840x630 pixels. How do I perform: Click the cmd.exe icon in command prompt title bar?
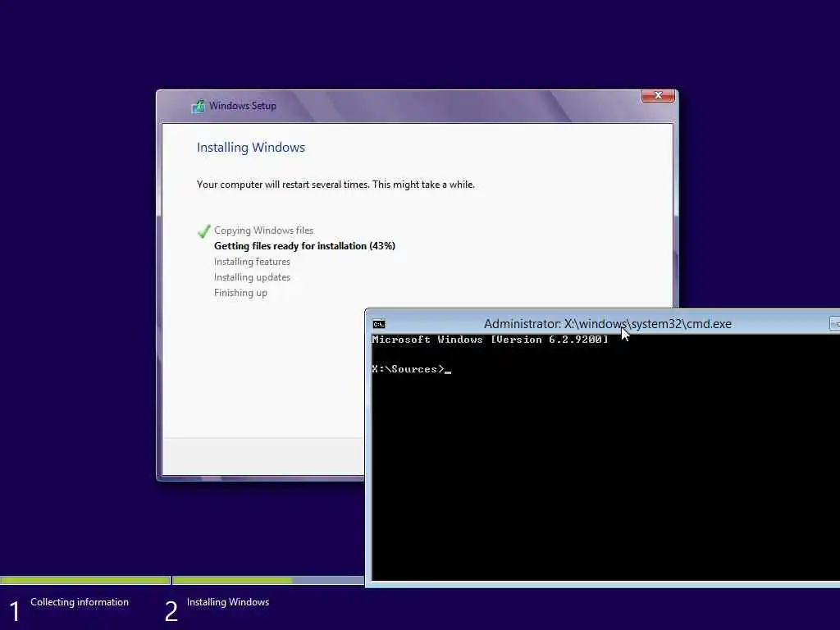pyautogui.click(x=379, y=323)
